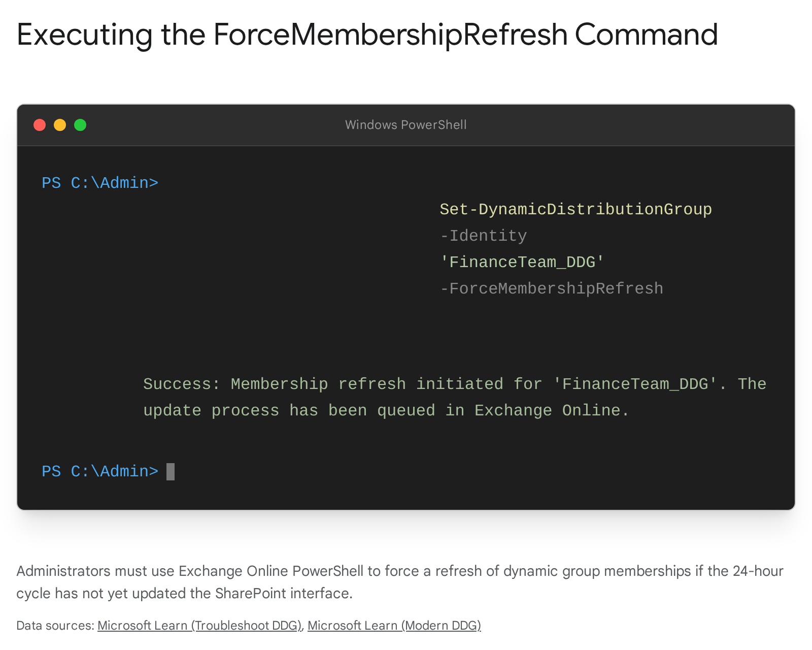Viewport: 812px width, 650px height.
Task: Click the first PS C:\Admin> prompt
Action: point(100,183)
